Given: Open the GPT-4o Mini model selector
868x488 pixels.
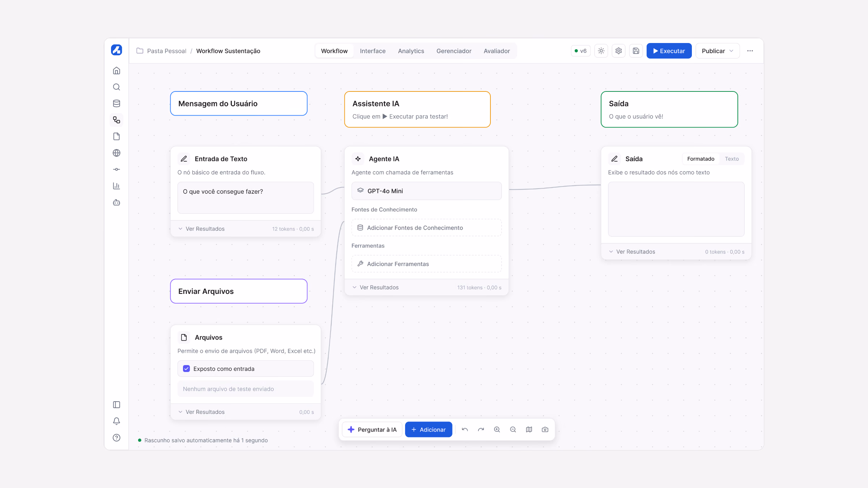Looking at the screenshot, I should [426, 191].
